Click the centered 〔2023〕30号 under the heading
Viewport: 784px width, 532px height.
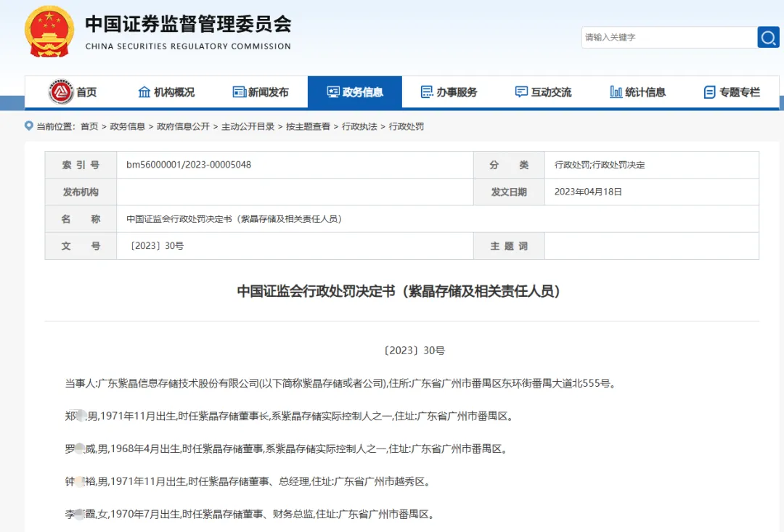tap(414, 351)
